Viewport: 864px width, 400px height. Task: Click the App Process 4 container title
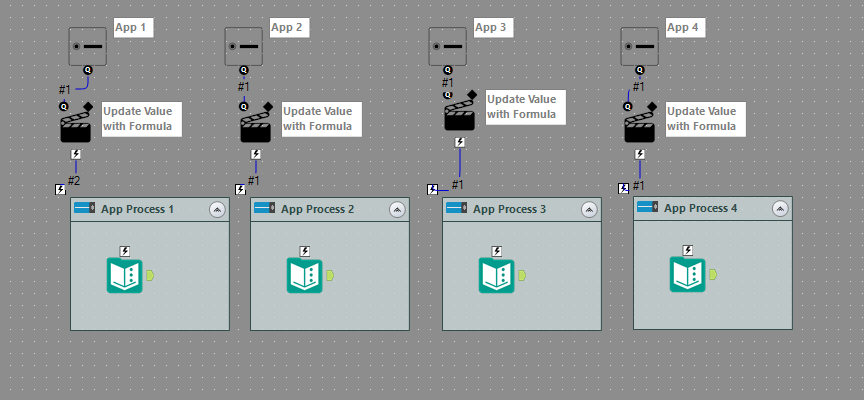coord(700,208)
